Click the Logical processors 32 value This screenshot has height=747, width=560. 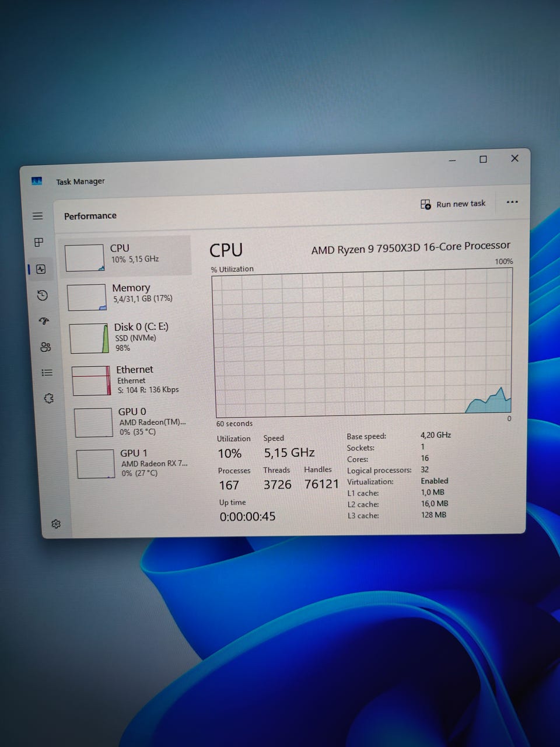pyautogui.click(x=425, y=469)
